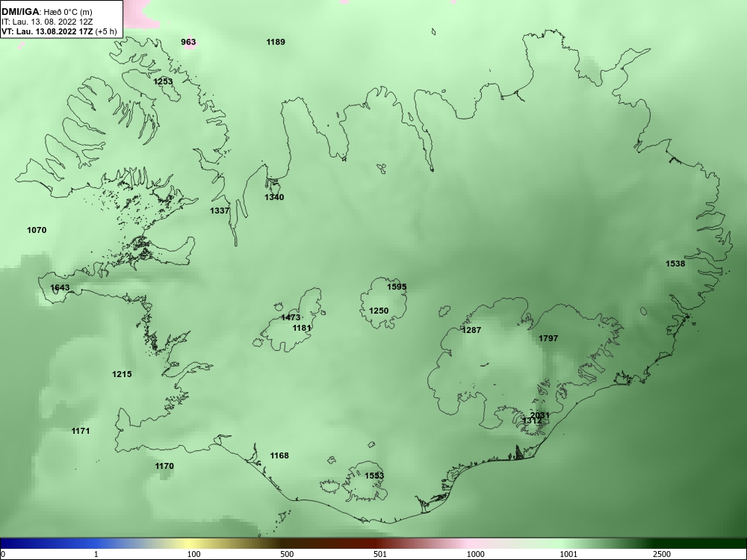The image size is (747, 560).
Task: Select the 1595 value label
Action: pyautogui.click(x=397, y=287)
